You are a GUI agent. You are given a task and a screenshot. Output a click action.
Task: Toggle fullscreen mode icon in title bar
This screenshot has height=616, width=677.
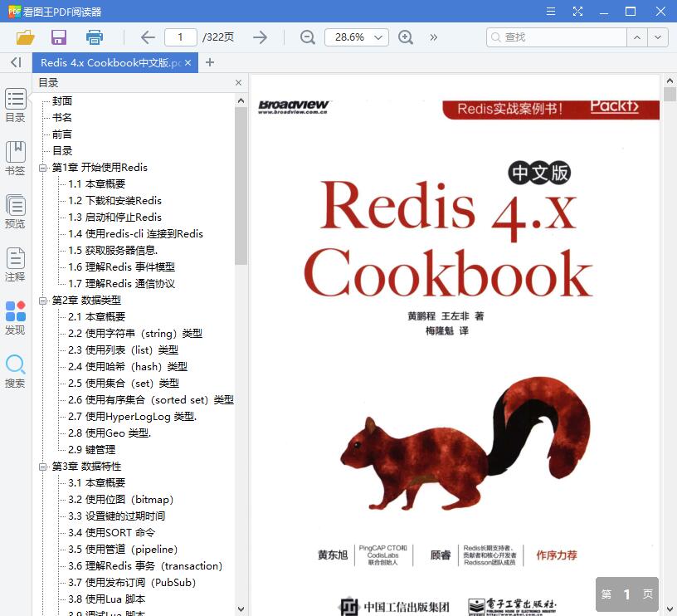(x=577, y=12)
